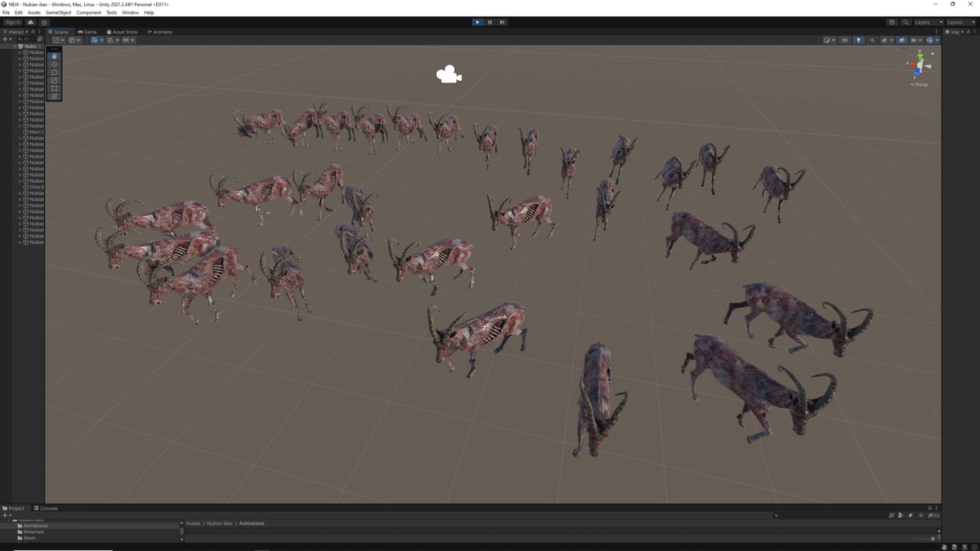980x551 pixels.
Task: Click the Sign in button
Action: click(x=13, y=22)
